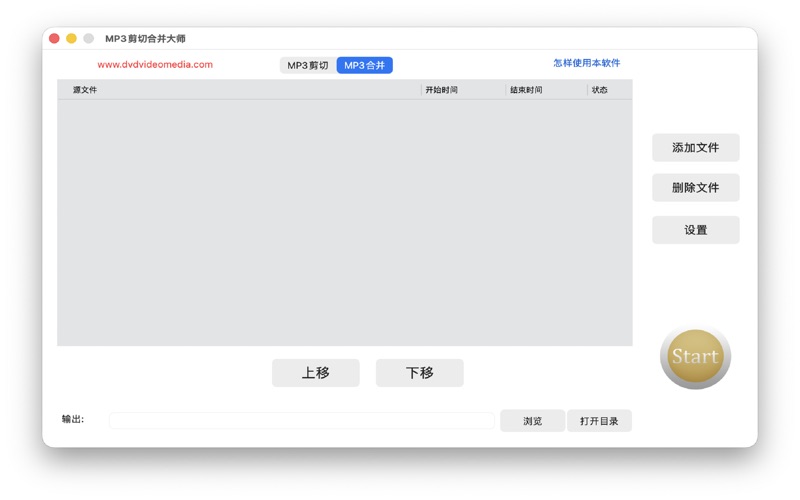This screenshot has width=800, height=500.
Task: Open 设置 settings
Action: [x=695, y=230]
